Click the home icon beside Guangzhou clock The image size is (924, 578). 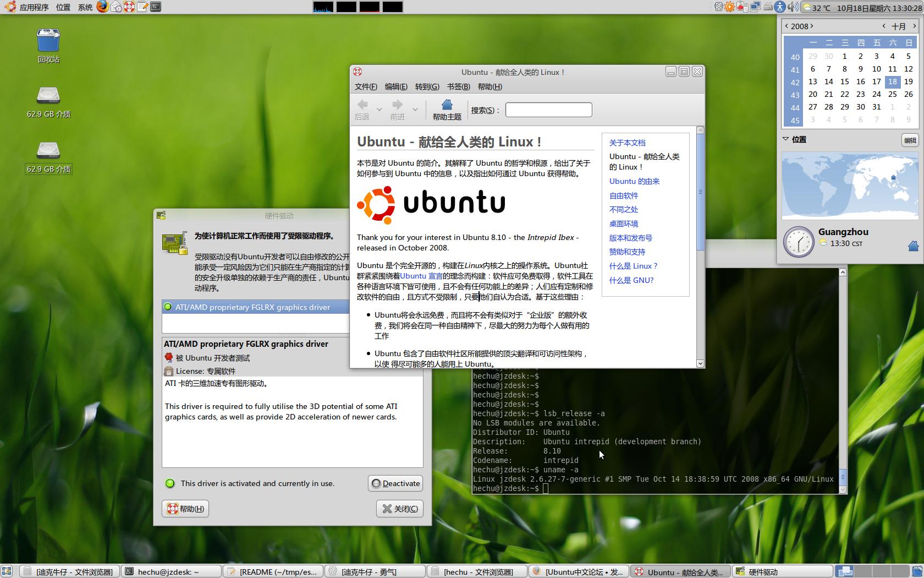pos(913,246)
